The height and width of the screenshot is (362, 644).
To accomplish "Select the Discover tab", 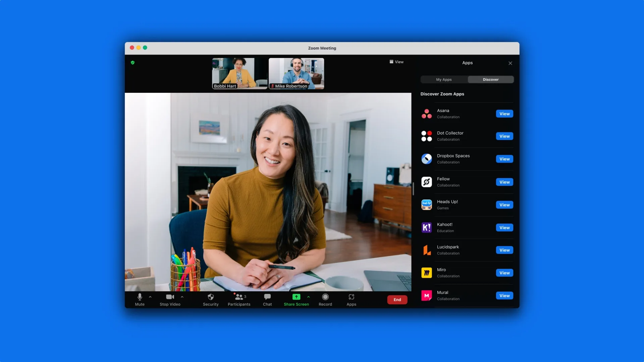I will [490, 79].
